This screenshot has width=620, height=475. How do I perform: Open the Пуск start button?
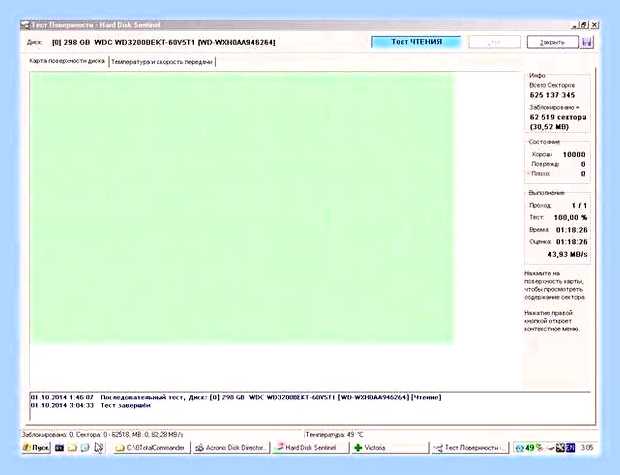pyautogui.click(x=36, y=448)
